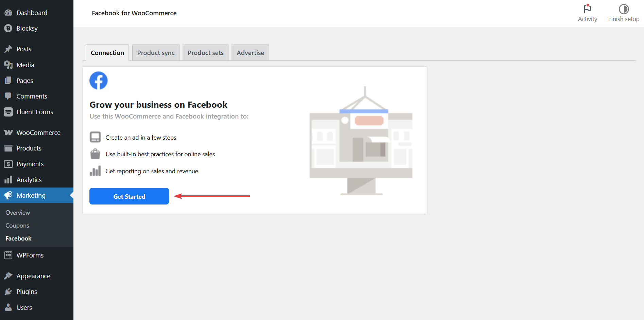Viewport: 644px width, 320px height.
Task: Click the Marketing megaphone icon
Action: pos(8,195)
